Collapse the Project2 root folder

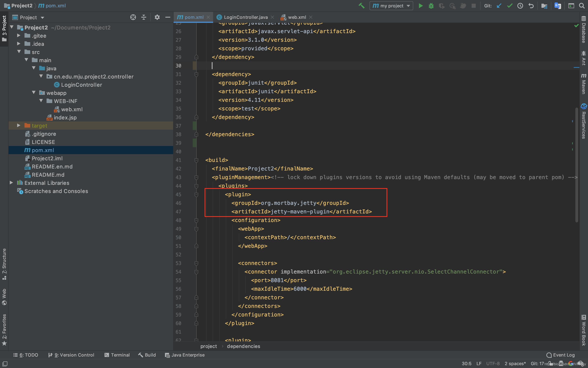pyautogui.click(x=12, y=27)
